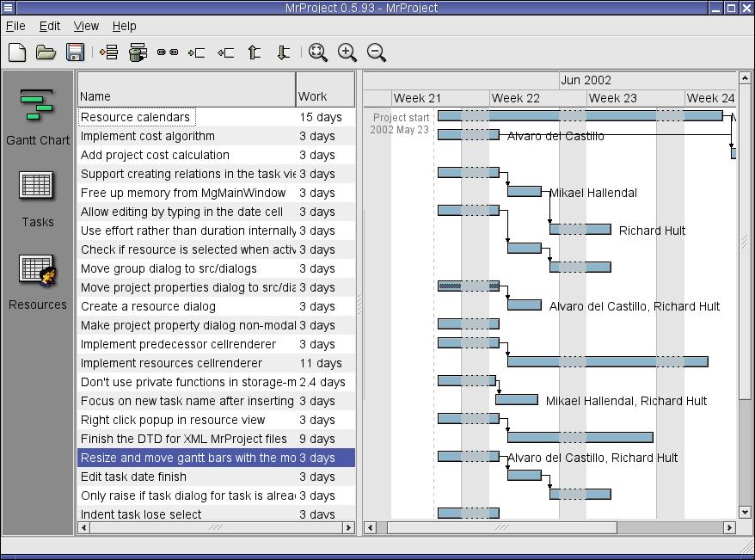The image size is (755, 560).
Task: Click the task list scrollbar's right arrow
Action: [348, 527]
